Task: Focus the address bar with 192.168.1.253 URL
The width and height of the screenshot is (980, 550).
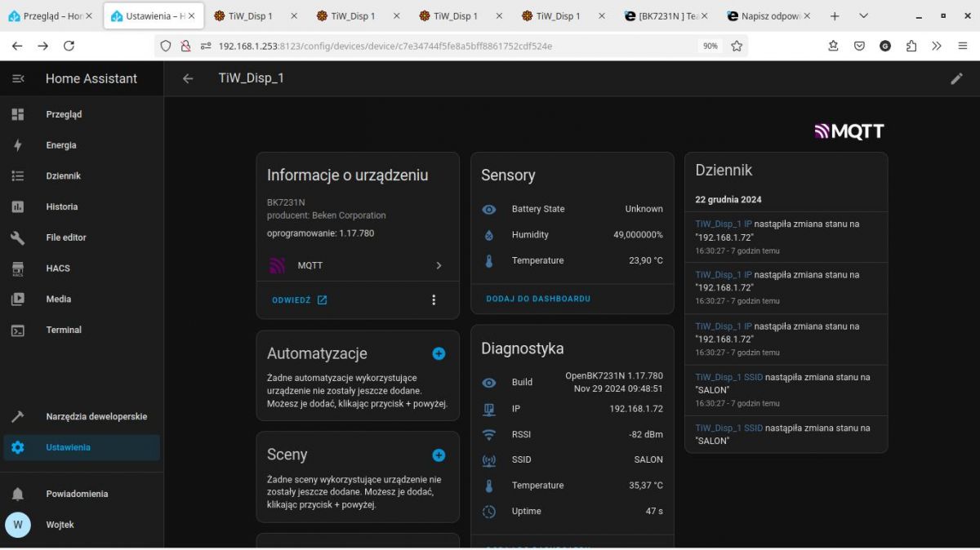Action: [x=449, y=47]
